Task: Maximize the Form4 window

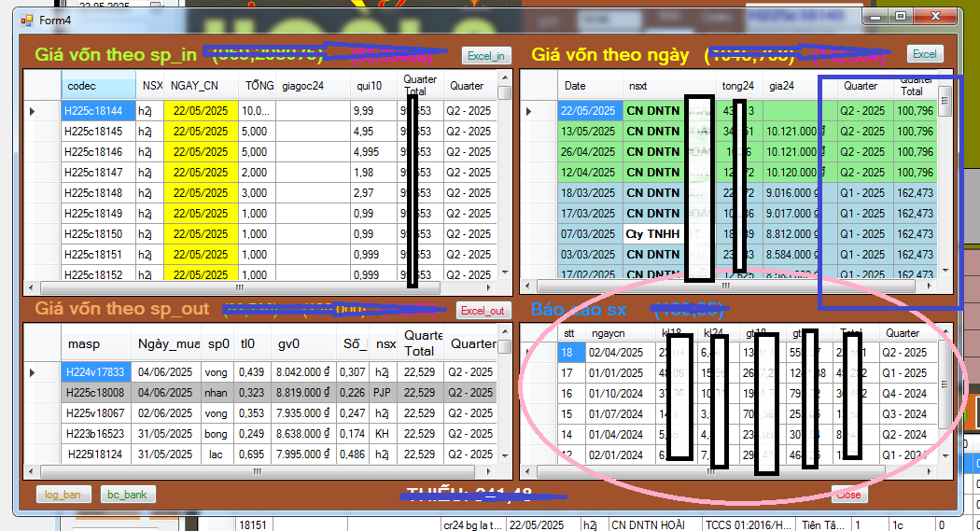Action: 900,16
